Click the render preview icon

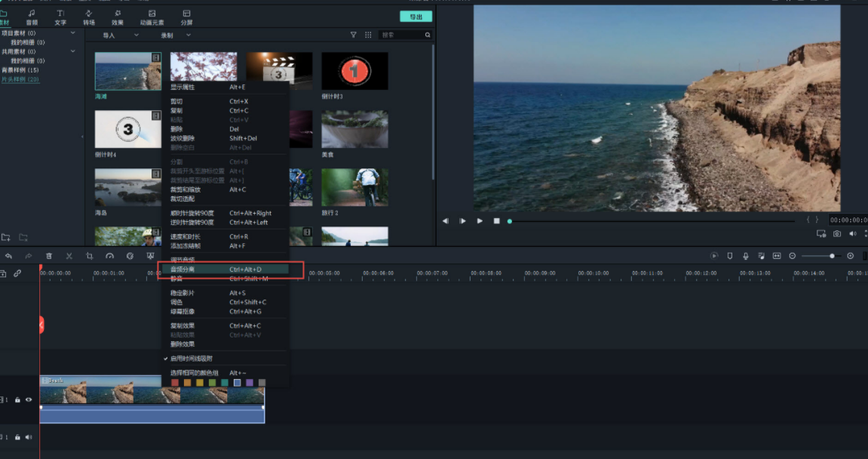(x=714, y=256)
